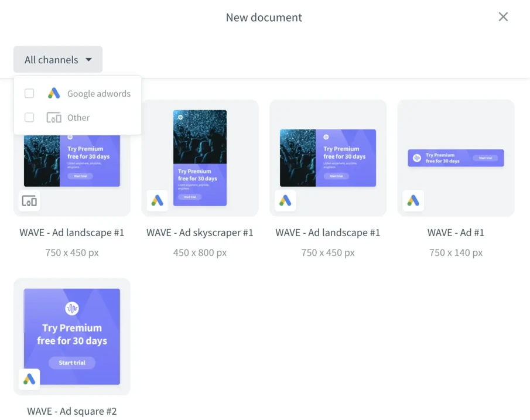Click Google Ads badge on skyscraper template
Image resolution: width=530 pixels, height=420 pixels.
[x=157, y=201]
